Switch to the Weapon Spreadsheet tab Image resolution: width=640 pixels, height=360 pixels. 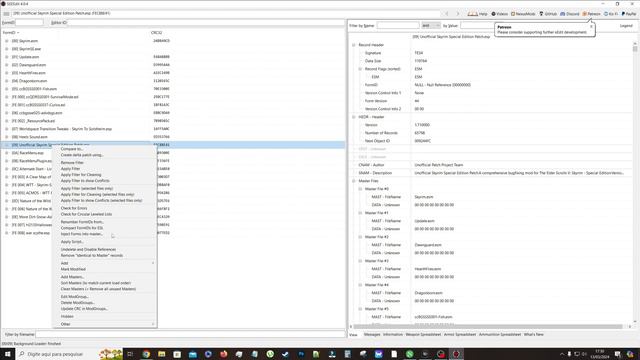pos(423,335)
